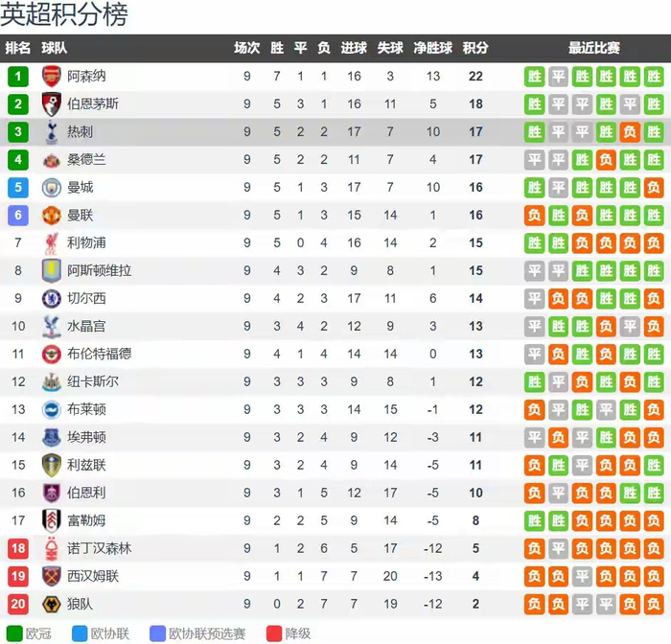Click the West Ham (西汉姆联) crest
The image size is (671, 644).
51,576
